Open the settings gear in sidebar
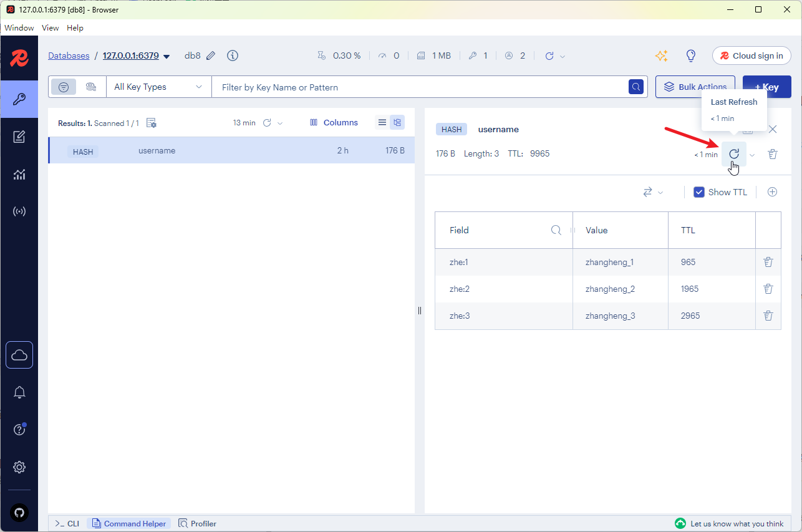The height and width of the screenshot is (532, 802). point(19,467)
